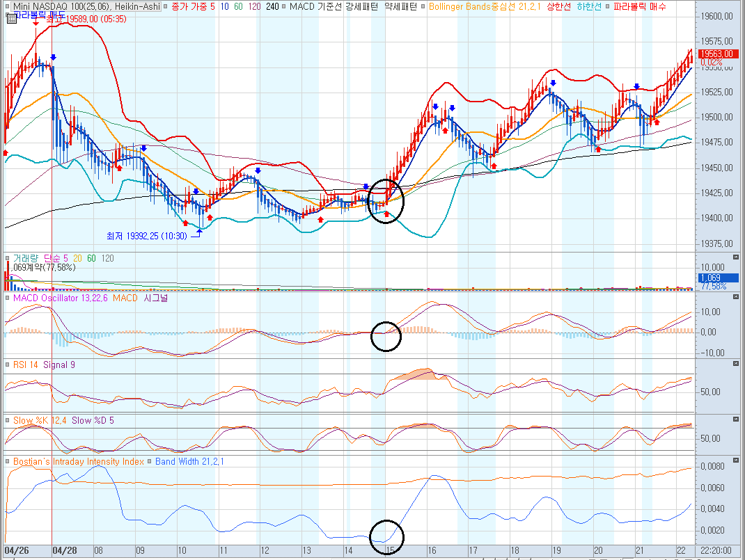Click the red 19563,00 current price tag
The image size is (745, 560).
(717, 54)
